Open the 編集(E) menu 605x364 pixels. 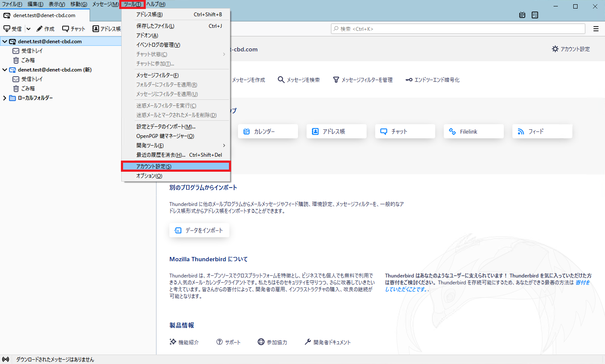(35, 4)
